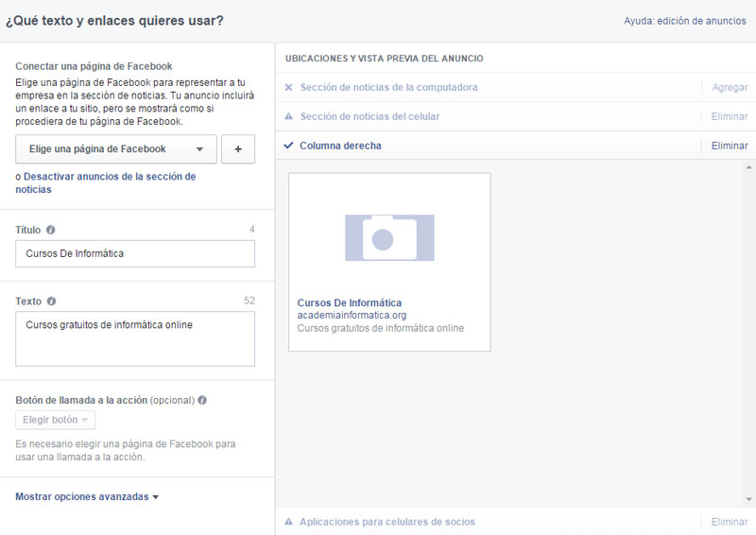Click ad description text in the preview card
The width and height of the screenshot is (756, 535).
[x=381, y=328]
